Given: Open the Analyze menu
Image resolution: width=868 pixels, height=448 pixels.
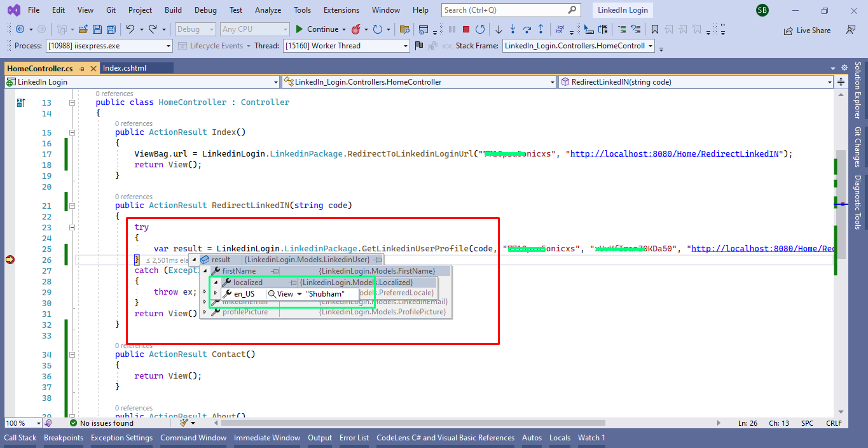Looking at the screenshot, I should click(268, 10).
